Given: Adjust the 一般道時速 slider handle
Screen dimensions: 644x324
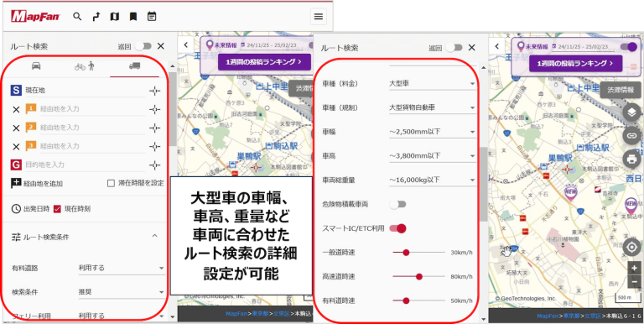Looking at the screenshot, I should click(x=406, y=253).
